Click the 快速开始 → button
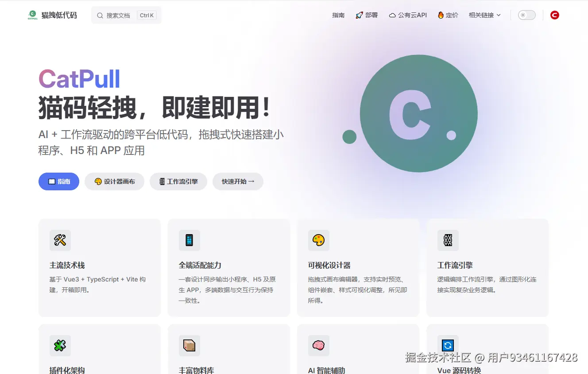The image size is (588, 374). [238, 181]
